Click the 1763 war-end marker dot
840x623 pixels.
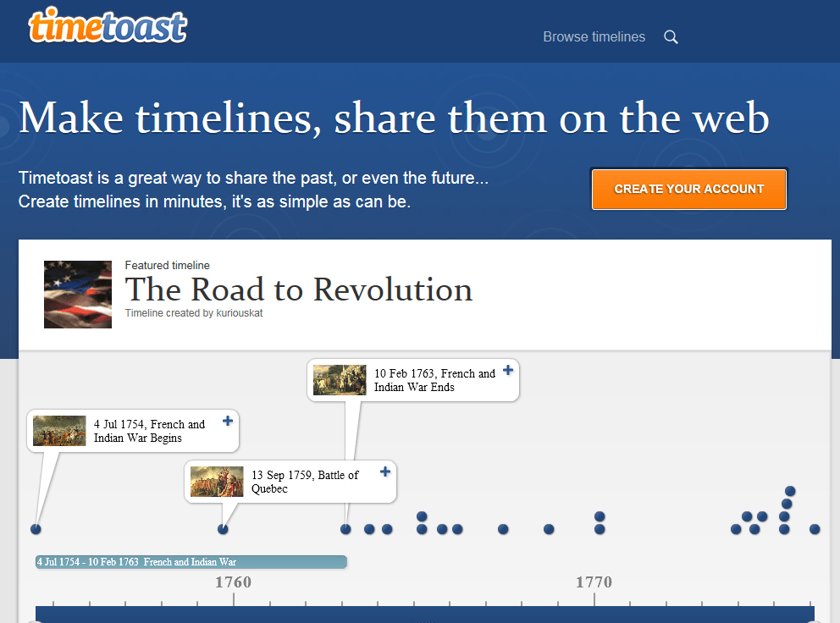coord(345,528)
